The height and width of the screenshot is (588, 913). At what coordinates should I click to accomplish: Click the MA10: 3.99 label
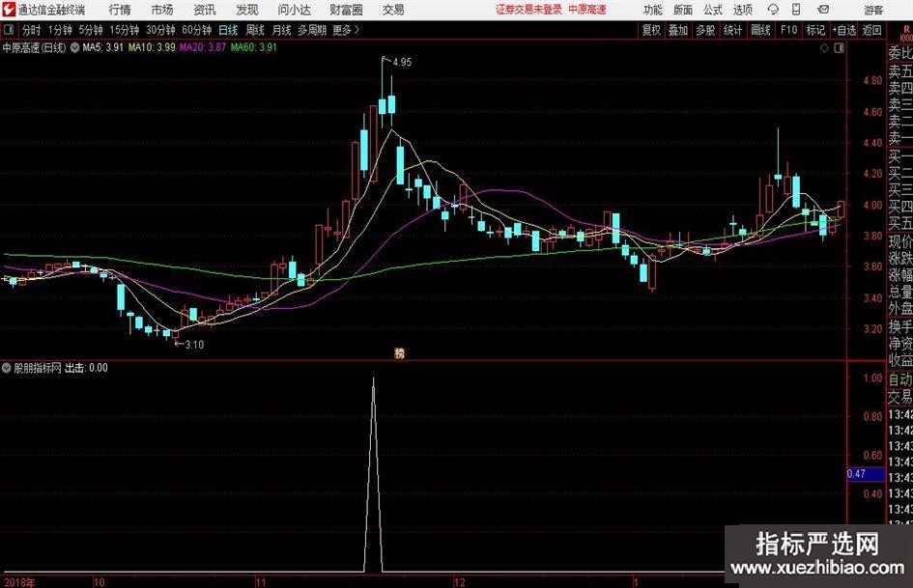tap(152, 47)
